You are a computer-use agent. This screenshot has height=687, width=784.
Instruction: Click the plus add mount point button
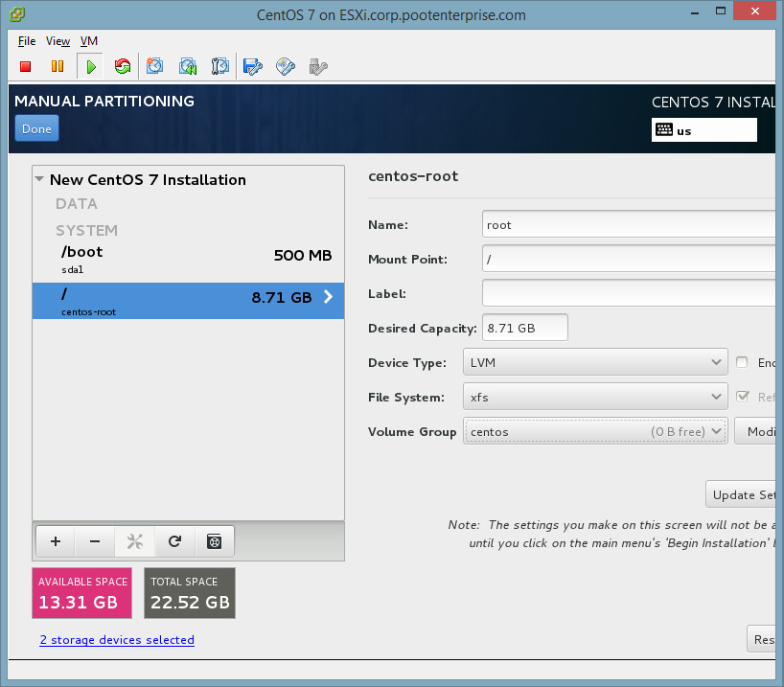coord(56,541)
